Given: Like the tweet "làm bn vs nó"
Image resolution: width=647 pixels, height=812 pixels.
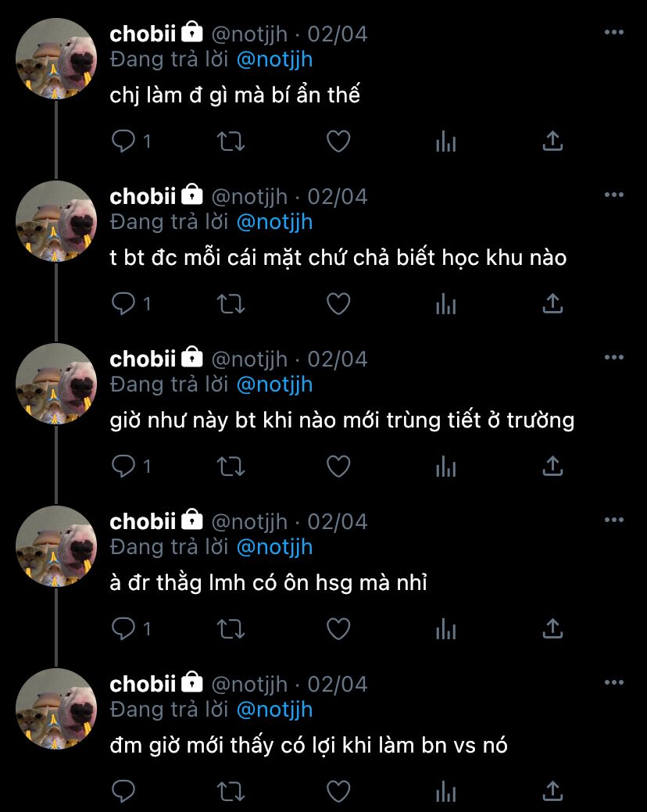Looking at the screenshot, I should point(338,791).
